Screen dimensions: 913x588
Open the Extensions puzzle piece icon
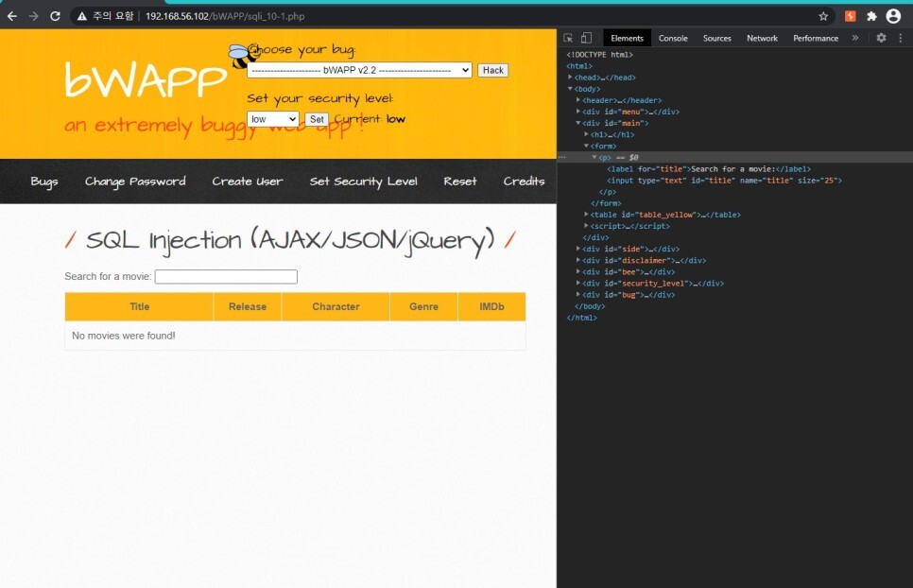coord(871,16)
